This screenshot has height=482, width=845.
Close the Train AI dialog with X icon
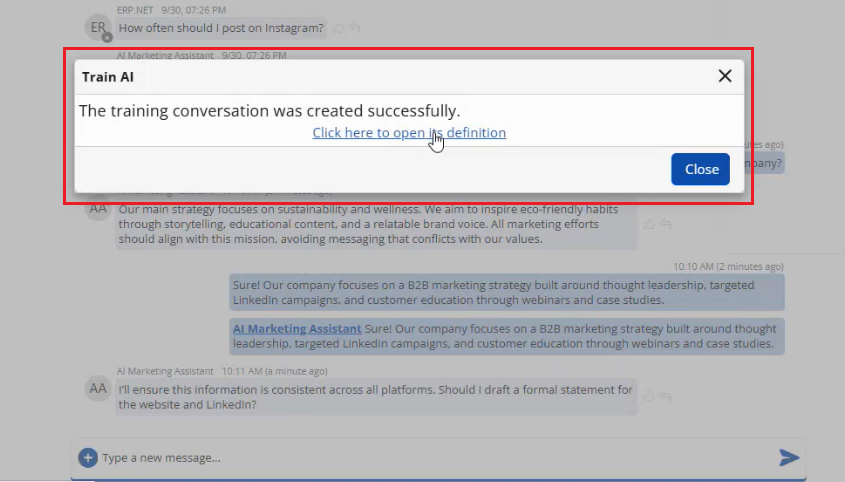tap(725, 76)
